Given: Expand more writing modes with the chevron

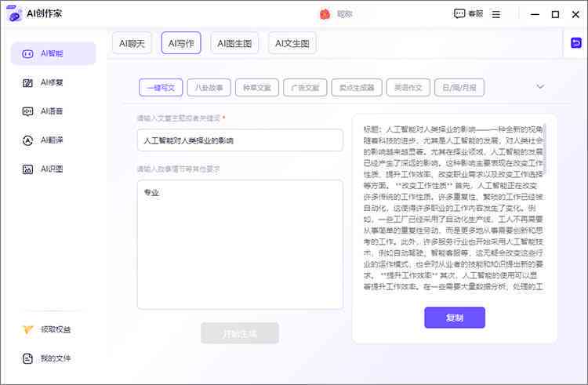Looking at the screenshot, I should (540, 86).
